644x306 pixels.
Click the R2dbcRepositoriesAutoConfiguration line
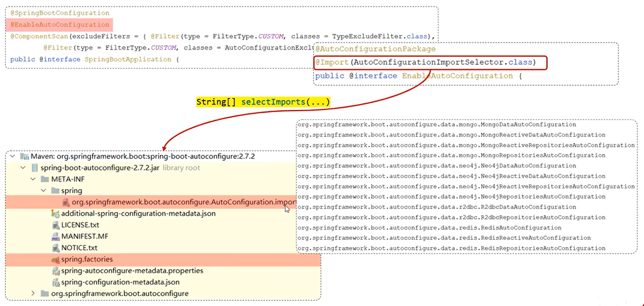(x=451, y=217)
